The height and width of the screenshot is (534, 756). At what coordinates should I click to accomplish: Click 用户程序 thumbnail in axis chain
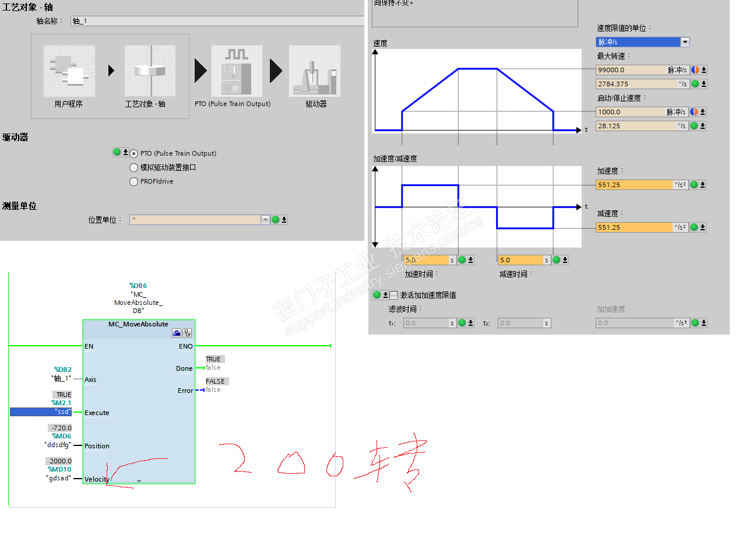tap(69, 71)
